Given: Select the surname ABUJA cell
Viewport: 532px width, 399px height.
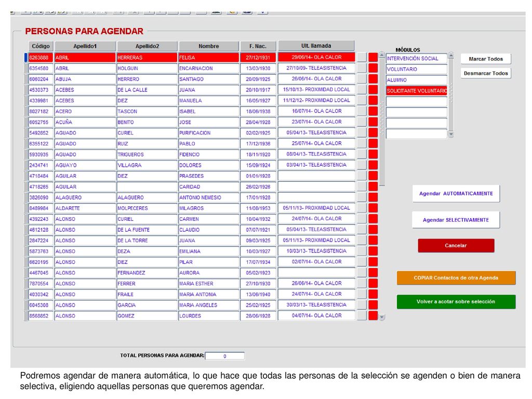Looking at the screenshot, I should [x=85, y=79].
